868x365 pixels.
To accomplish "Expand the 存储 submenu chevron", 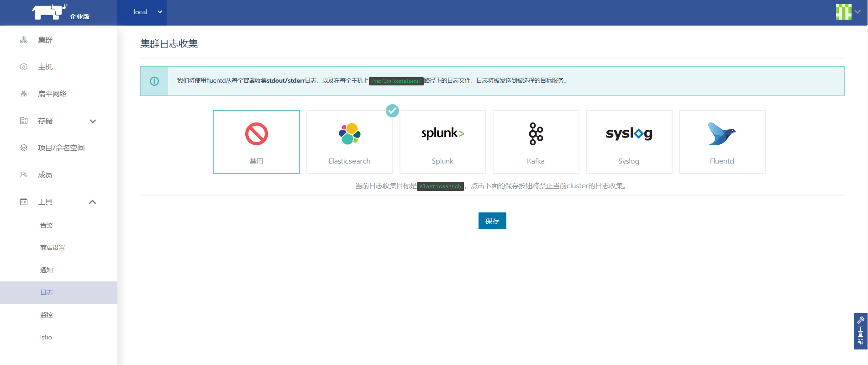I will 93,121.
